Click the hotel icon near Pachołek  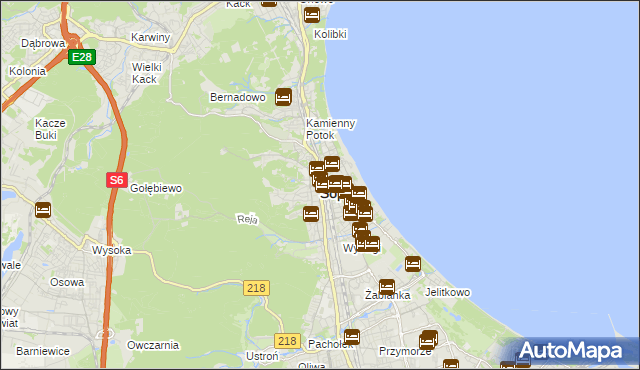[352, 337]
